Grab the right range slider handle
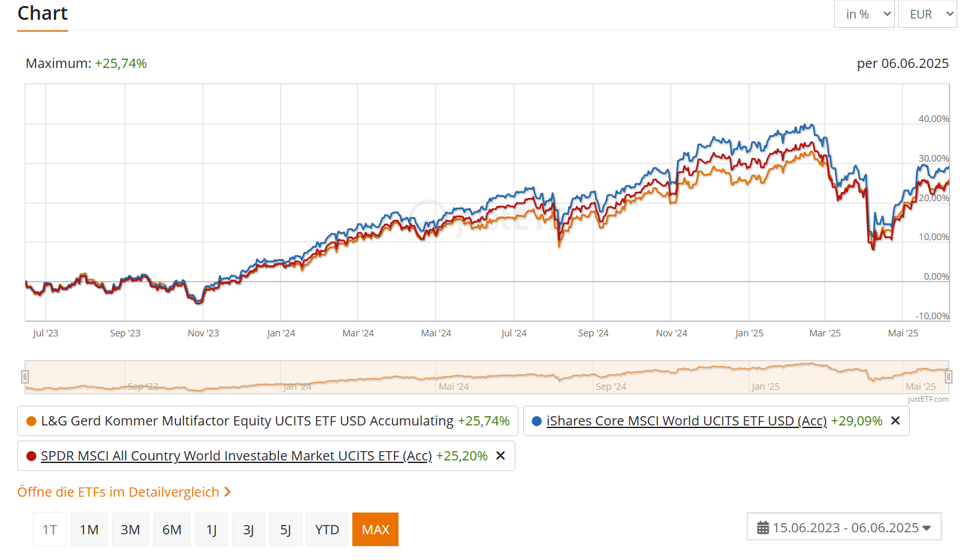 coord(948,377)
